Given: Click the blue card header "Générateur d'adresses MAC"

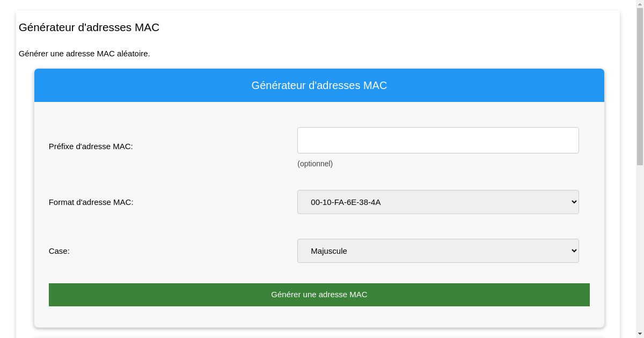Looking at the screenshot, I should coord(319,85).
